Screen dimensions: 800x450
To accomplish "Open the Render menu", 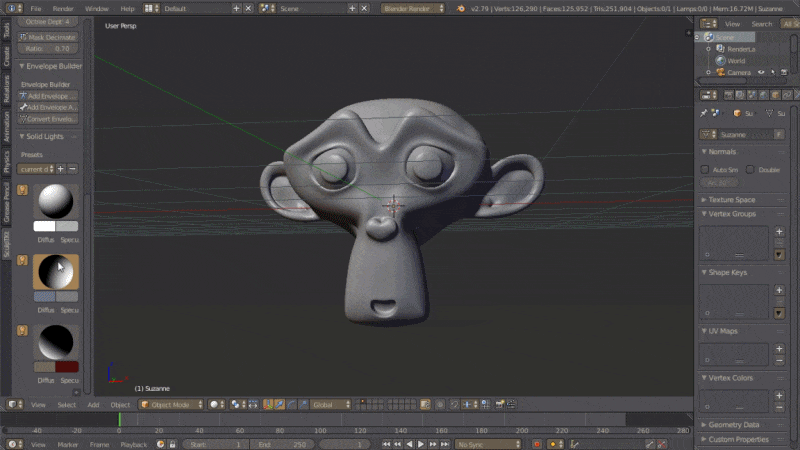I will pos(63,9).
